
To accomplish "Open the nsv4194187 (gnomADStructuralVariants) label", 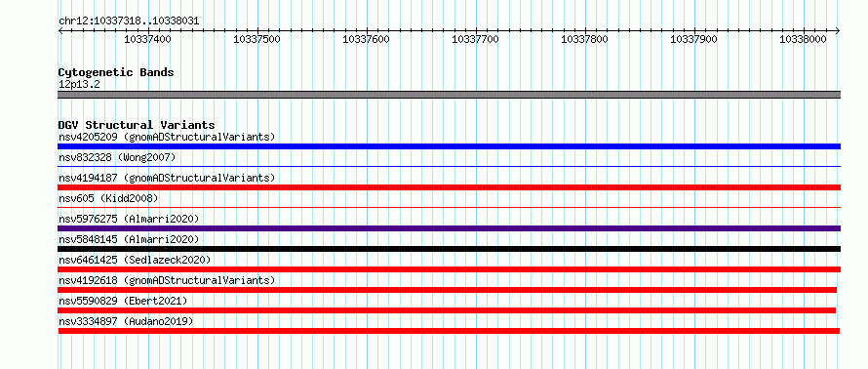I will (x=167, y=178).
